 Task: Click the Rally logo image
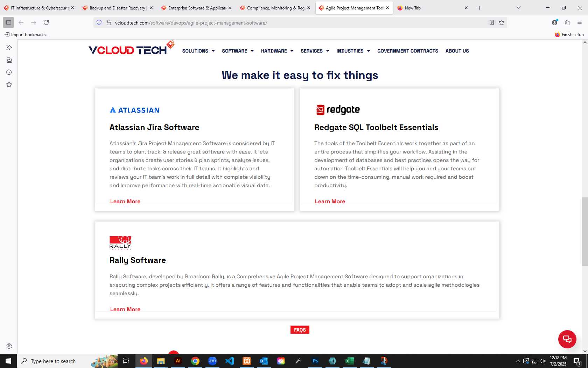pyautogui.click(x=120, y=243)
